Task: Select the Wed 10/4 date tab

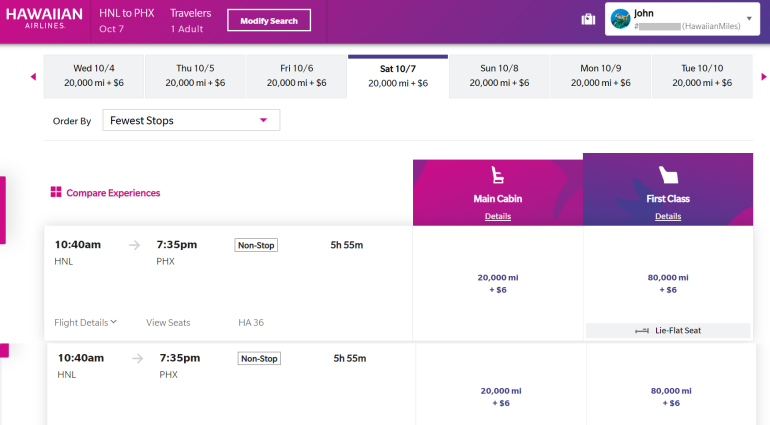Action: tap(93, 76)
